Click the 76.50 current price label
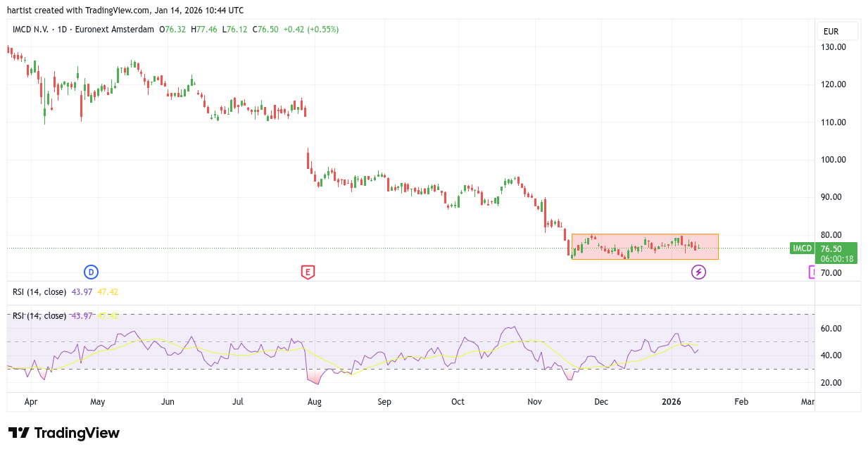Image resolution: width=868 pixels, height=454 pixels. pos(831,248)
